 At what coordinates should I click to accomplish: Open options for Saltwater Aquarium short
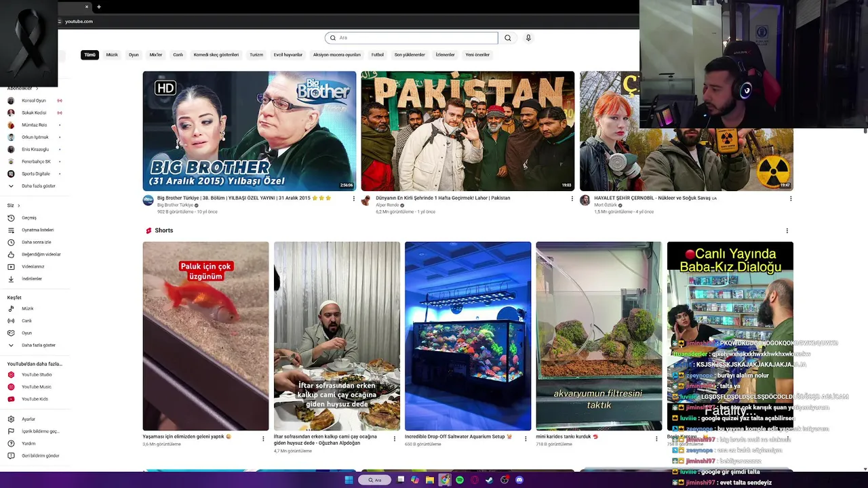(526, 439)
